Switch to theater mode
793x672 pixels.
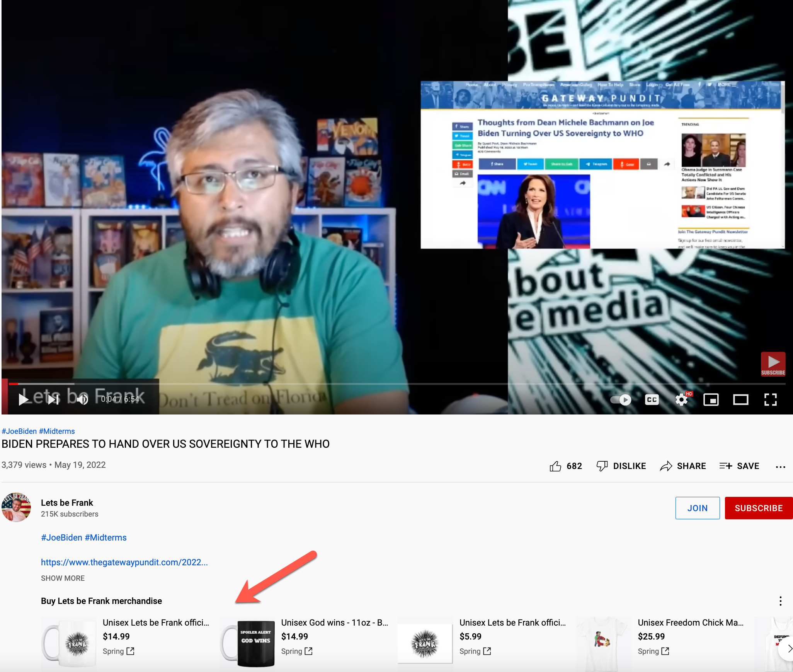[740, 399]
